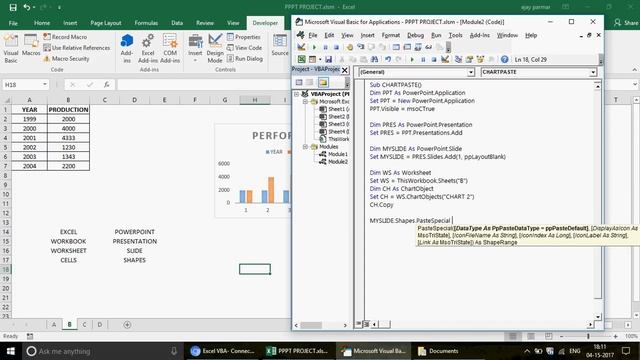640x360 pixels.
Task: Click Break pause icon in standard toolbar
Action: click(423, 60)
